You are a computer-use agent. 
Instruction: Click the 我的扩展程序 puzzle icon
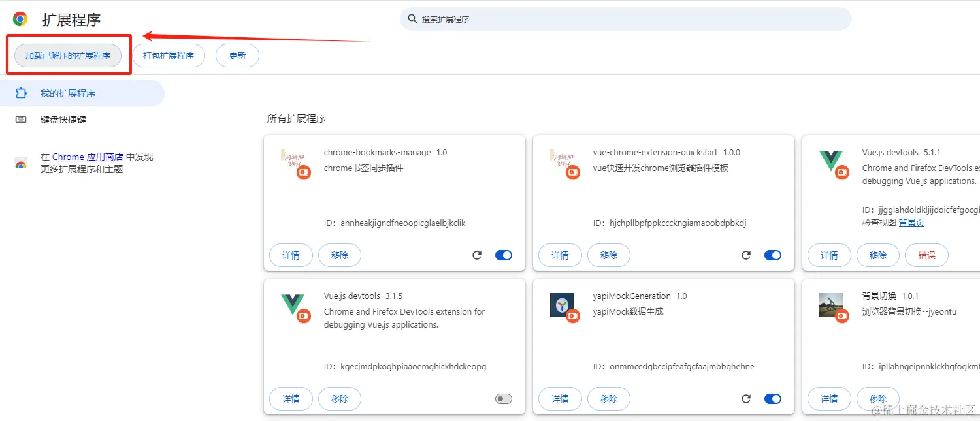[x=21, y=93]
